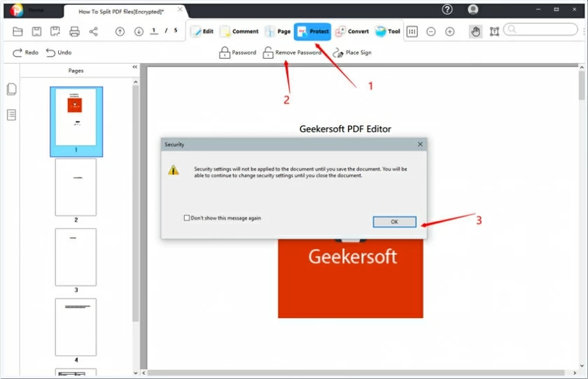Switch to the Page tab
Image resolution: width=588 pixels, height=379 pixels.
[x=278, y=31]
